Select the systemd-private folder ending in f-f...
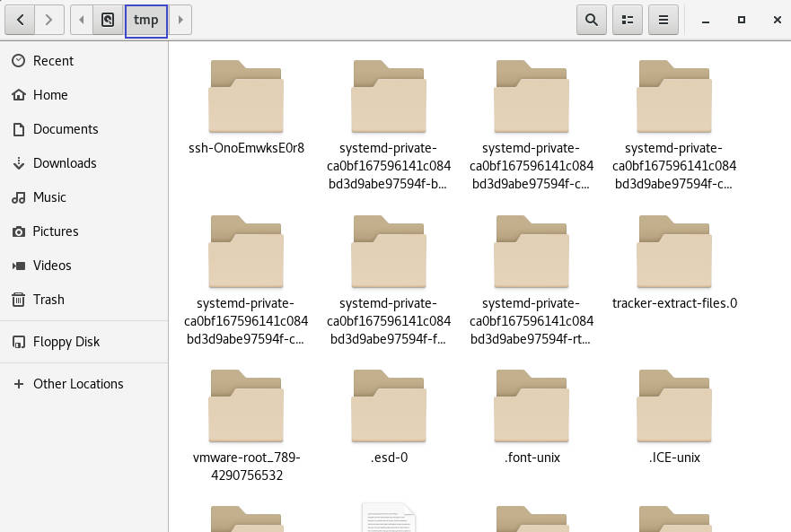 coord(389,251)
